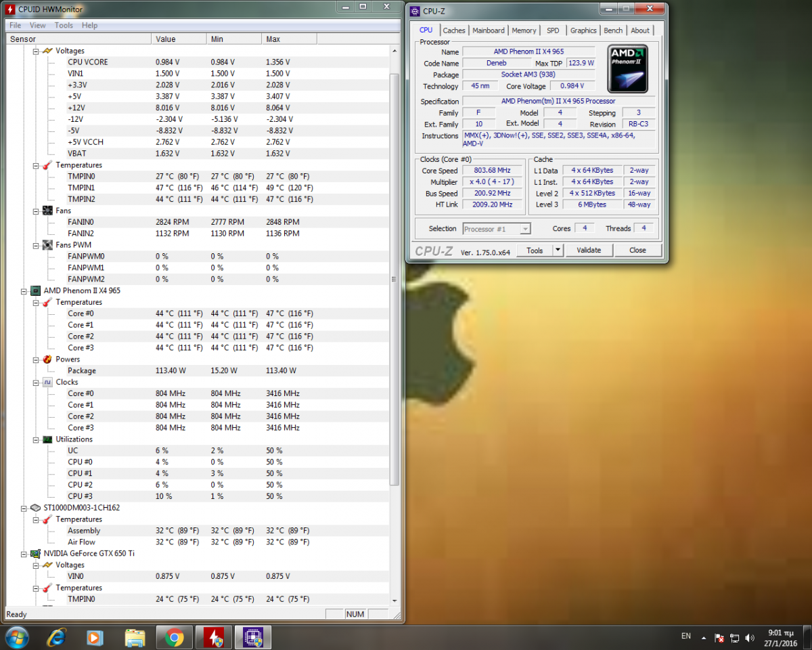Click the volume speaker icon in system tray
The width and height of the screenshot is (812, 650).
click(x=750, y=638)
